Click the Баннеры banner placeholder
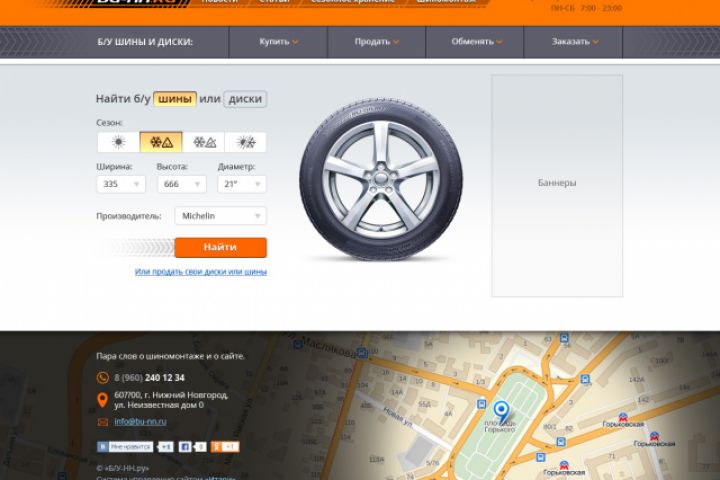 [x=557, y=186]
